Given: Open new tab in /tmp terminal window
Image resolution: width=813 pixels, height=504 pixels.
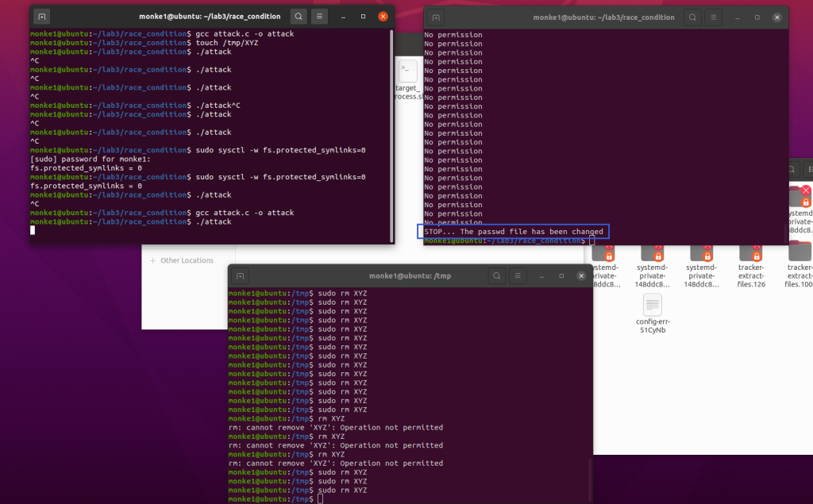Looking at the screenshot, I should 240,276.
